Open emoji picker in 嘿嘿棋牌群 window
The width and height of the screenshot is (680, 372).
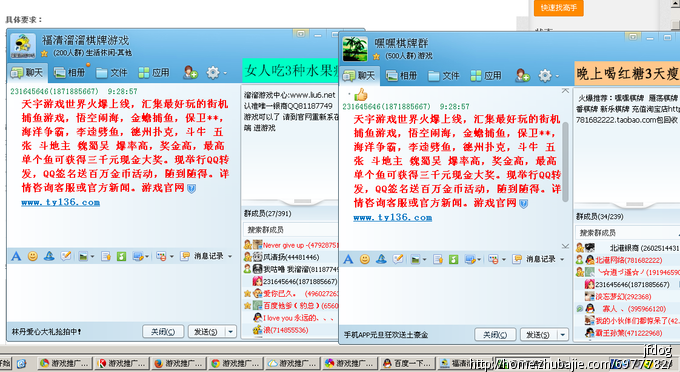[365, 259]
